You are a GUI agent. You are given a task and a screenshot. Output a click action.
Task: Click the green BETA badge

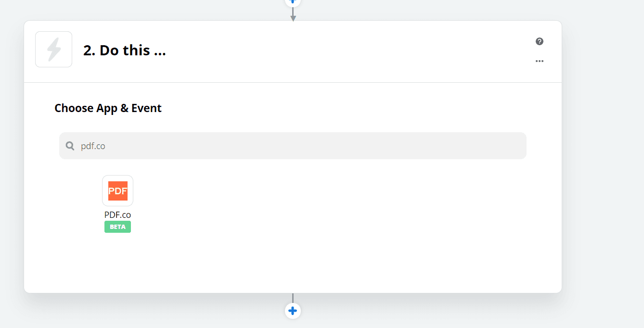coord(117,227)
